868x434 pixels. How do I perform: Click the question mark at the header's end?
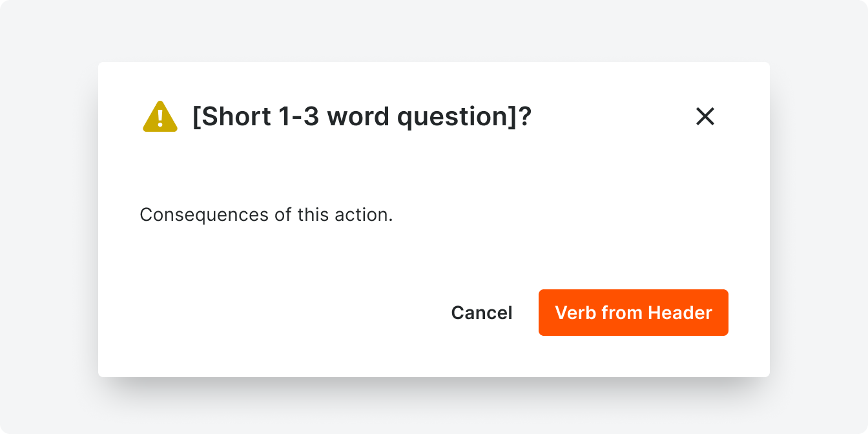click(x=524, y=116)
